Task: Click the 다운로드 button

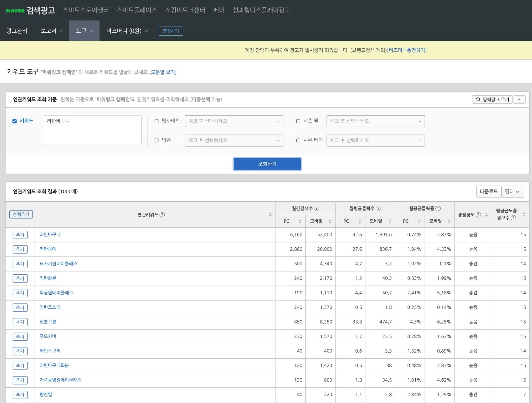Action: point(488,191)
